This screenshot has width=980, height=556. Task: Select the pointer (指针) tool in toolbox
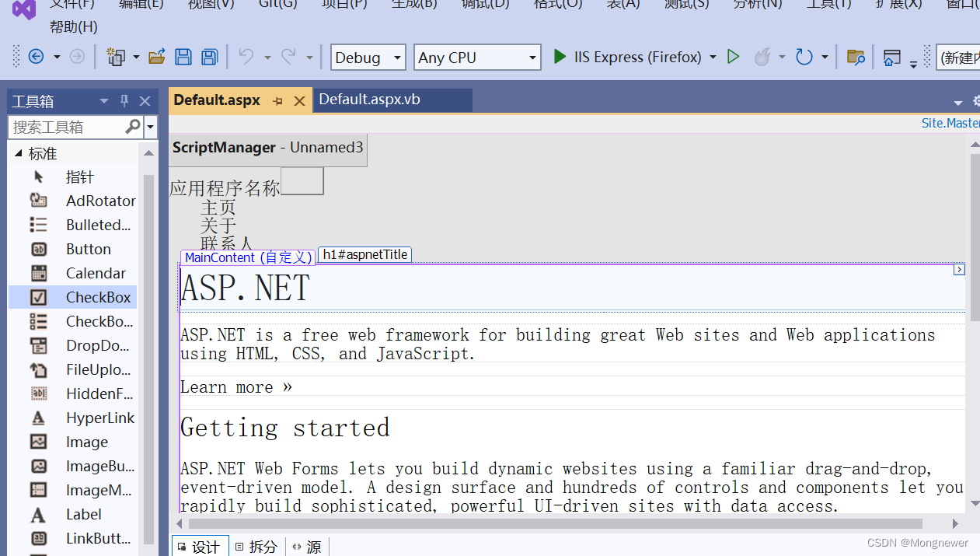click(x=73, y=177)
